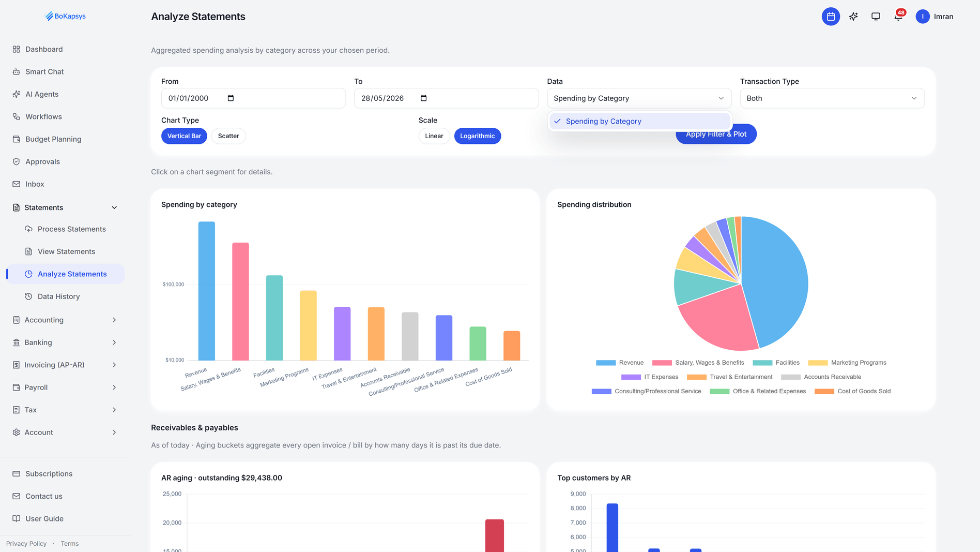The width and height of the screenshot is (980, 552).
Task: Open Dashboard in the sidebar
Action: pyautogui.click(x=44, y=49)
